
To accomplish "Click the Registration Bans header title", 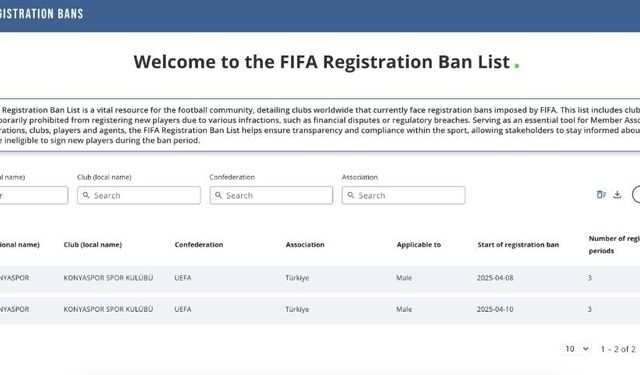I will pos(41,14).
